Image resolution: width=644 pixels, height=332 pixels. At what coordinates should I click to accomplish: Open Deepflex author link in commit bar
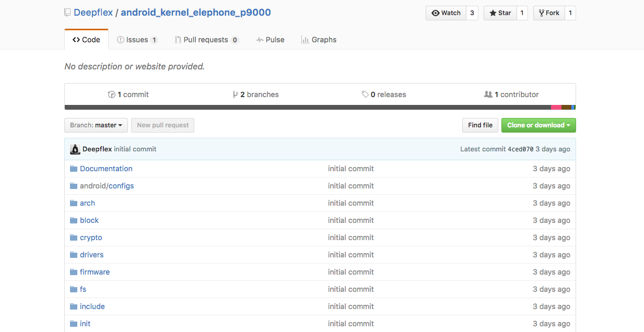pos(97,149)
